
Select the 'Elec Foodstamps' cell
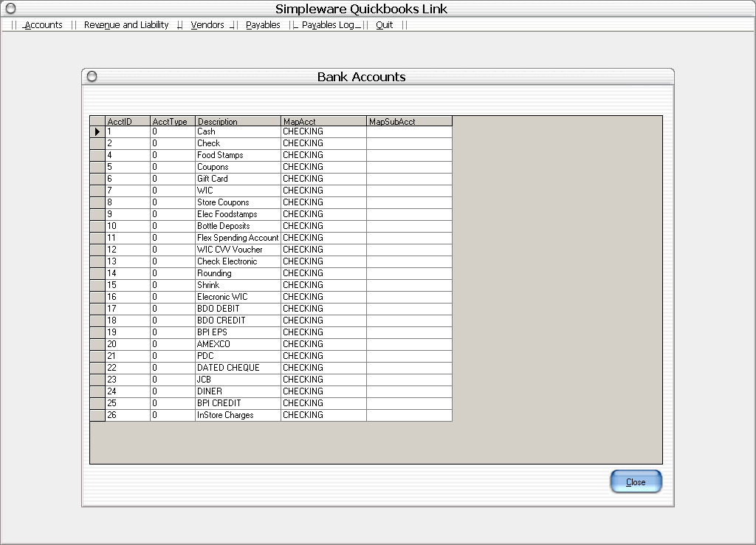click(238, 215)
